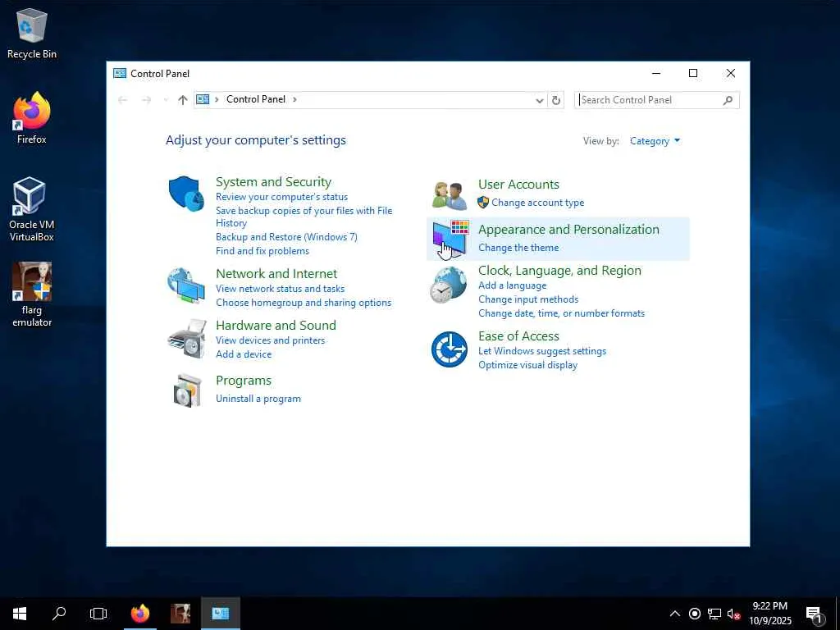This screenshot has height=630, width=840.
Task: Expand the chevron after Control Panel breadcrumb
Action: click(294, 99)
